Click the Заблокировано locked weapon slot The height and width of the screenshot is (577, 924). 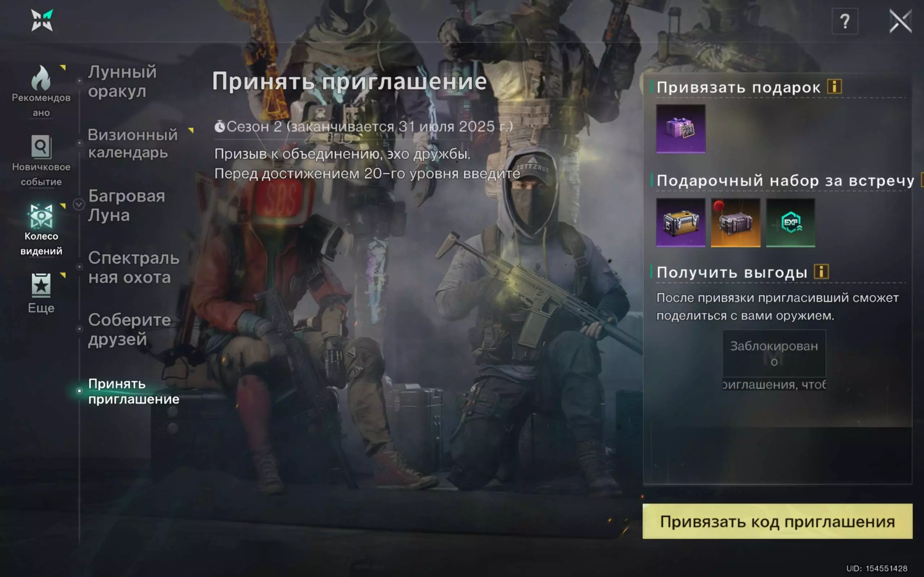pyautogui.click(x=774, y=353)
